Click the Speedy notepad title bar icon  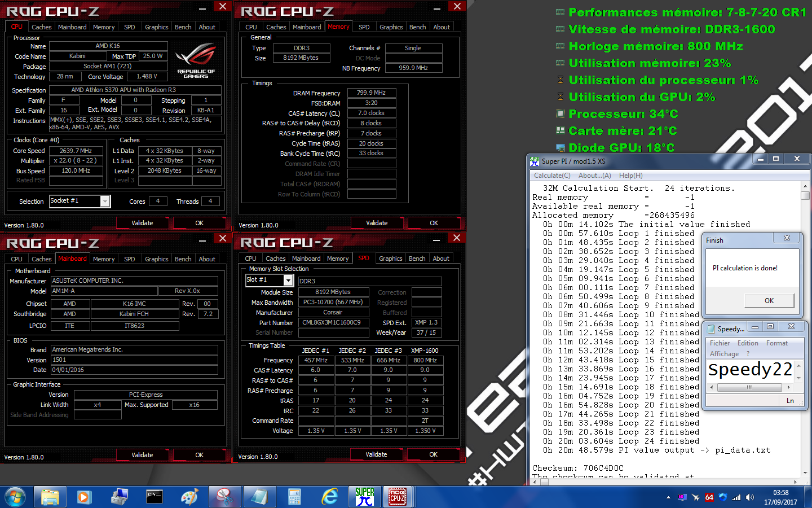pyautogui.click(x=711, y=329)
